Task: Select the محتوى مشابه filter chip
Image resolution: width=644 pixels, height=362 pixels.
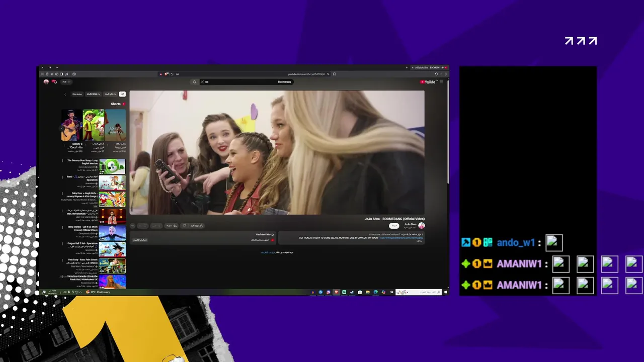Action: pos(77,94)
